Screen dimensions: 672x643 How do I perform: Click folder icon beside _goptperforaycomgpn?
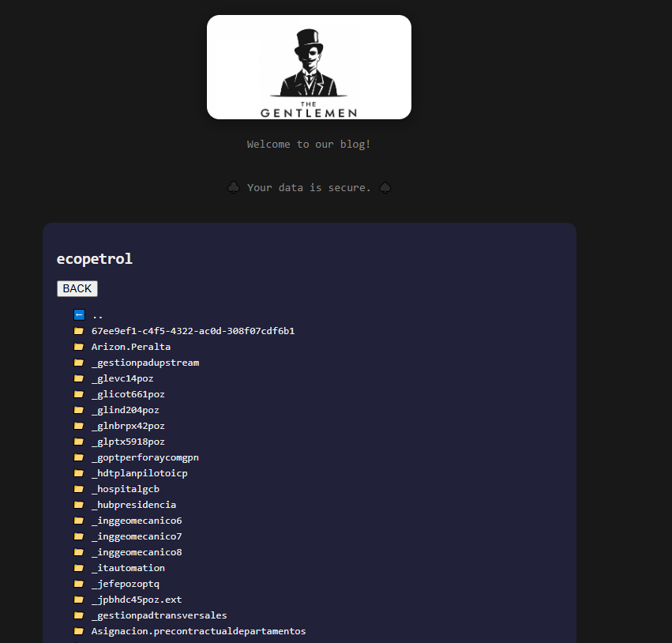[x=79, y=457]
